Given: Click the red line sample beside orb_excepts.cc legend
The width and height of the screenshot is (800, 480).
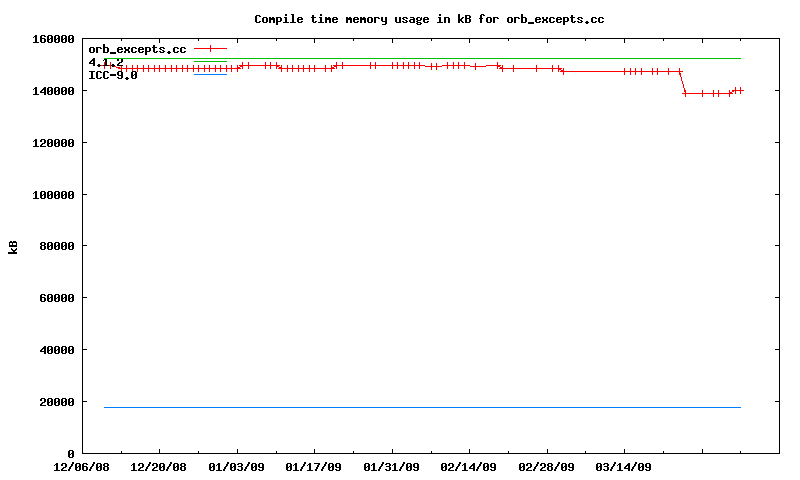Looking at the screenshot, I should (x=210, y=48).
